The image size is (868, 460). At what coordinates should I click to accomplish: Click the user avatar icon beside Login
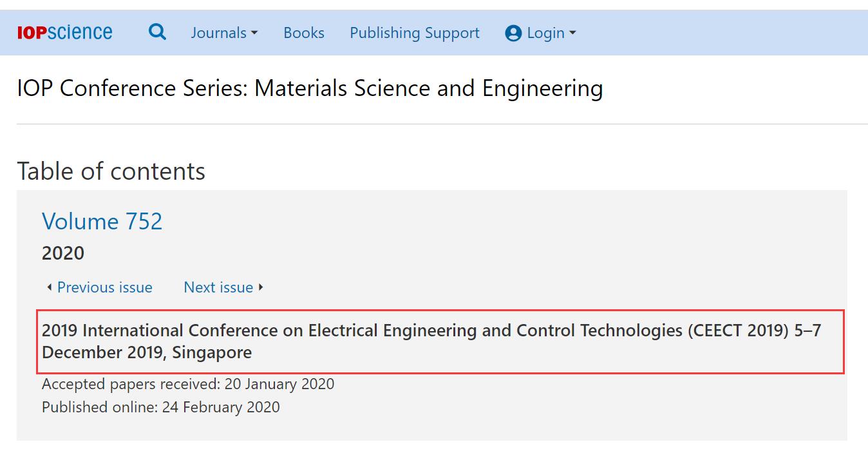[513, 34]
